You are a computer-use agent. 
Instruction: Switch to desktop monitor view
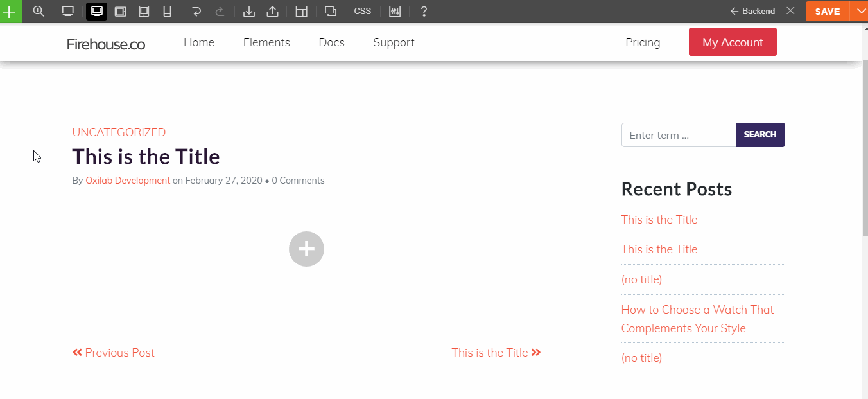point(67,12)
